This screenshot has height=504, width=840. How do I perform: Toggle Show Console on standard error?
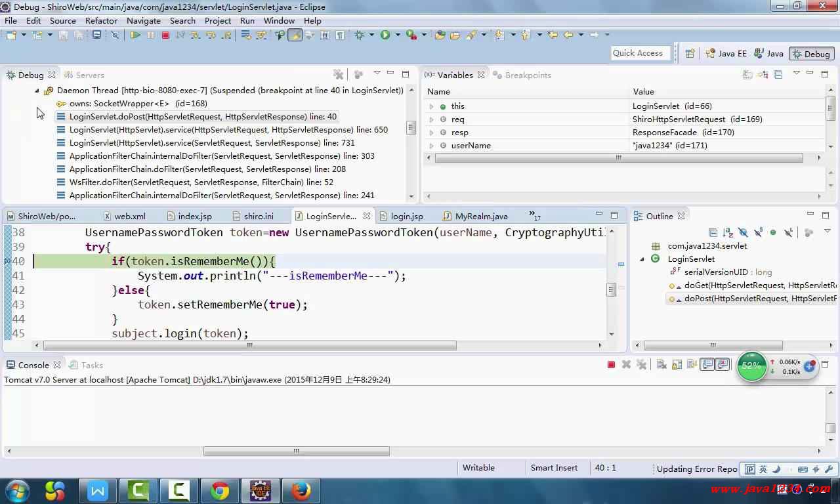coord(723,364)
